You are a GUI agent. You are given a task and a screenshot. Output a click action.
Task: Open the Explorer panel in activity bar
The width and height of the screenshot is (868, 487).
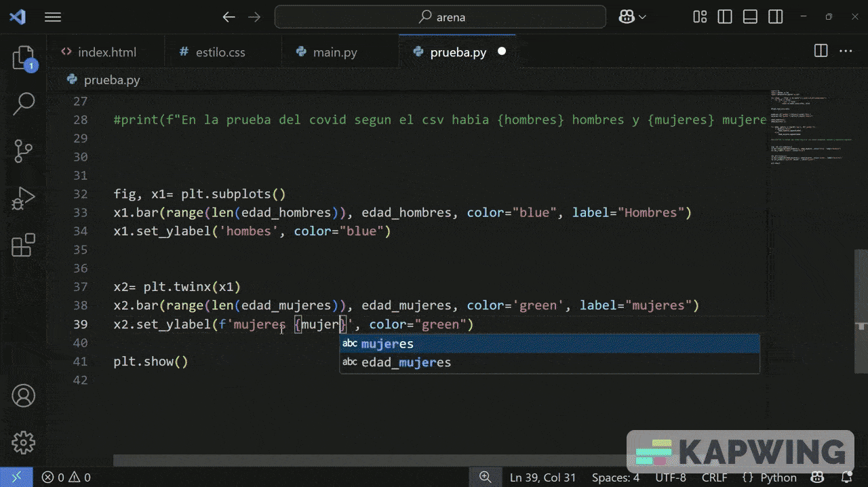coord(23,58)
